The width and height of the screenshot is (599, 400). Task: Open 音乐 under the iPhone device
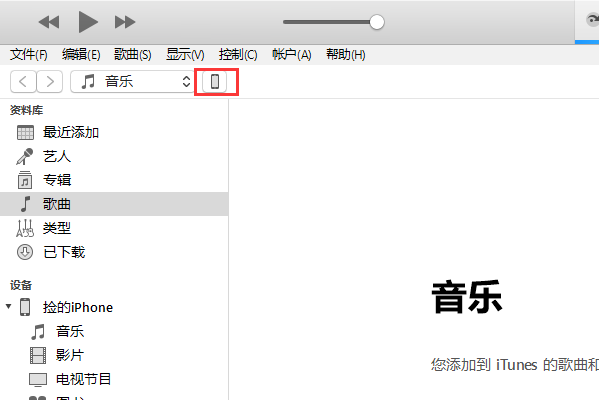click(115, 331)
